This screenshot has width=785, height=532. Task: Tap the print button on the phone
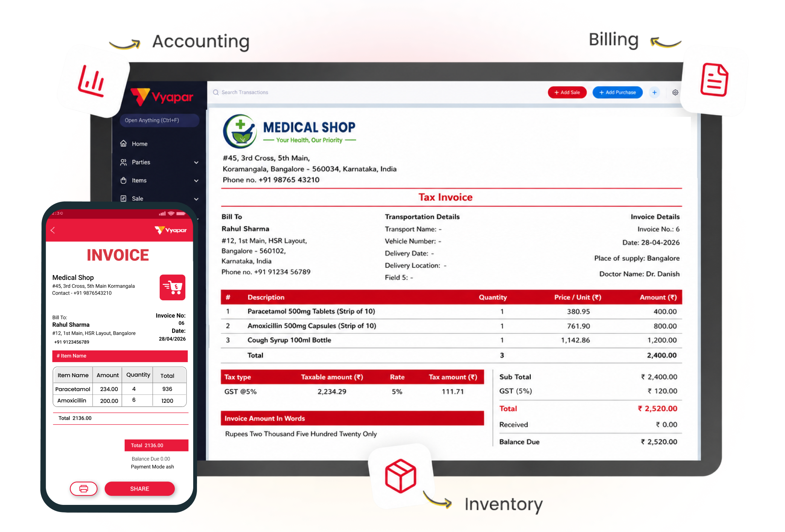tap(84, 489)
